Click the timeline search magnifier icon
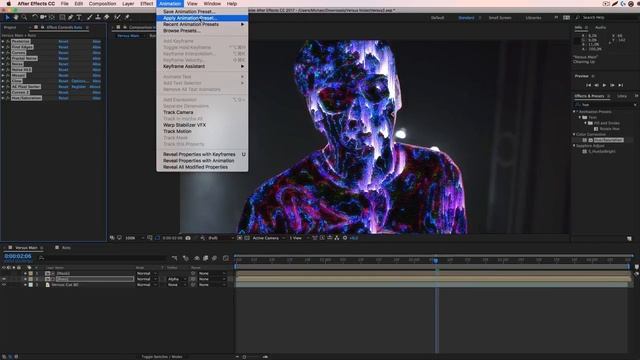 (x=41, y=258)
